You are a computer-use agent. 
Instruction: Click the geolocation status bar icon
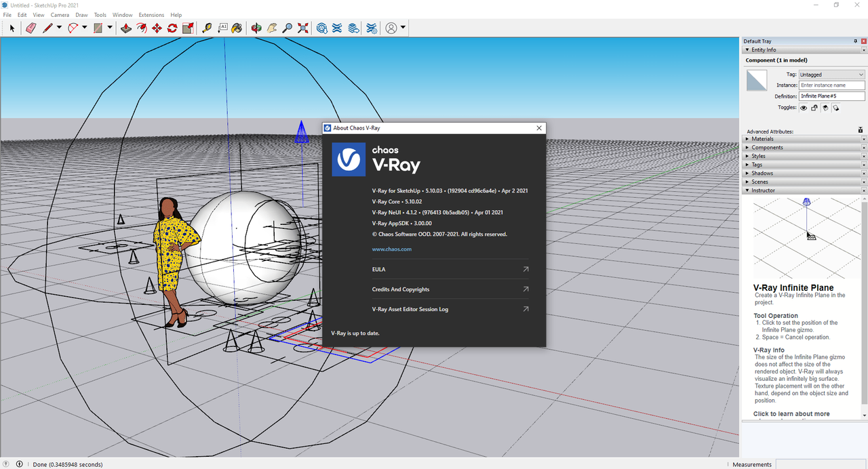click(7, 464)
